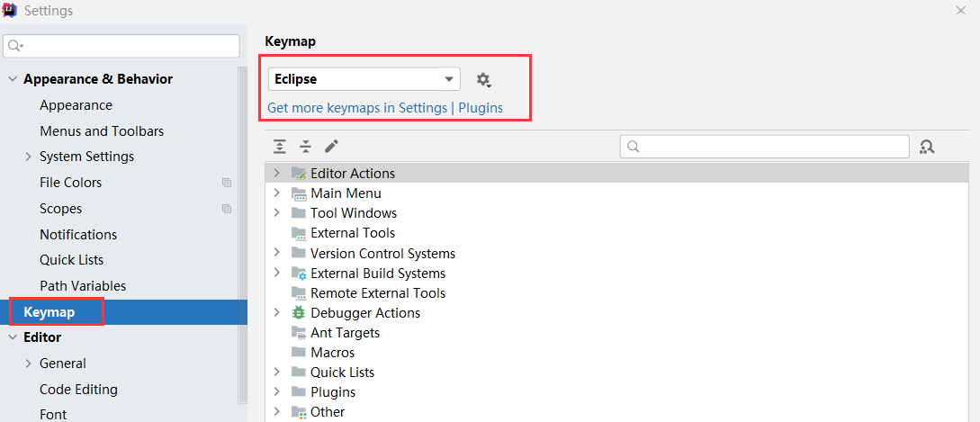
Task: Follow the Get more keymaps Plugins link
Action: [385, 108]
